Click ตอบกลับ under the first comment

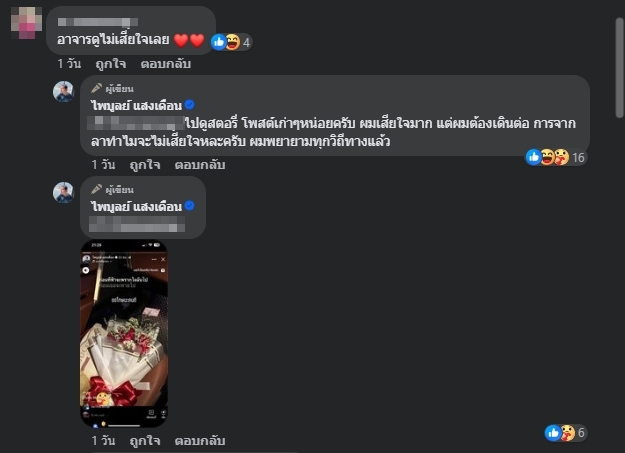tap(166, 64)
